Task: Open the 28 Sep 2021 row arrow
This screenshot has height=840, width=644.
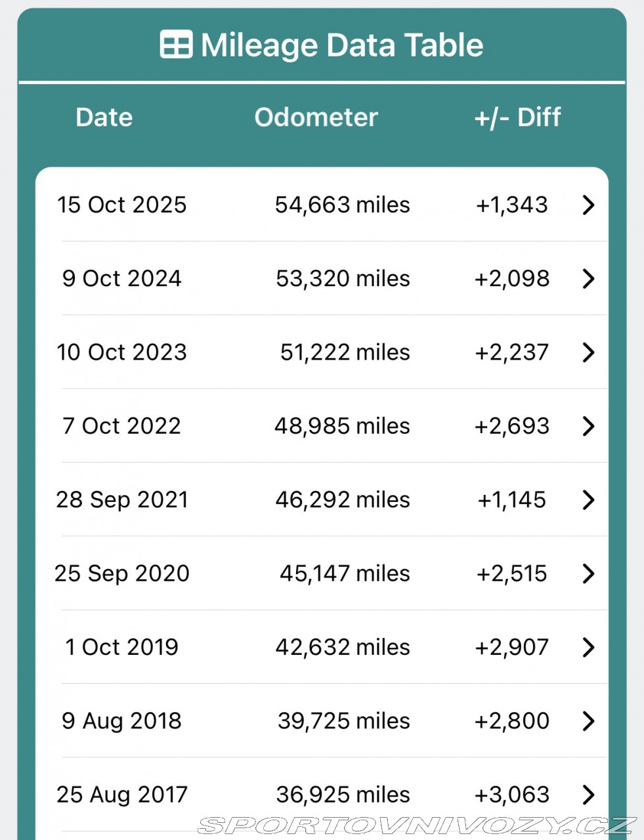Action: tap(588, 500)
